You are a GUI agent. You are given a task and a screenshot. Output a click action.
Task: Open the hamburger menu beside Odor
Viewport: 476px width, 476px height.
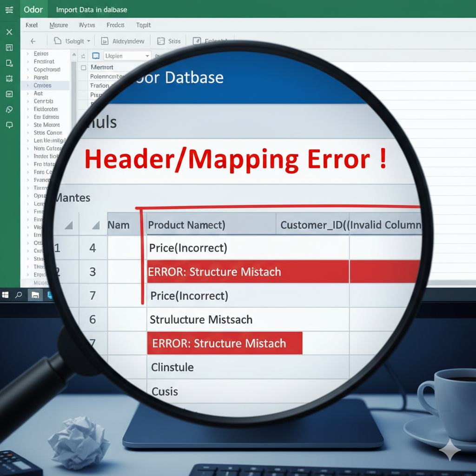pyautogui.click(x=9, y=10)
